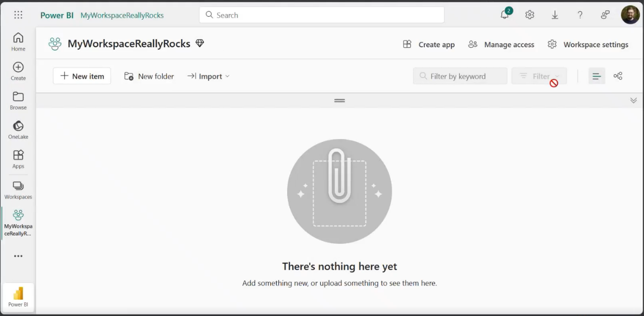Image resolution: width=644 pixels, height=316 pixels.
Task: Toggle list view for workspace items
Action: click(x=596, y=75)
